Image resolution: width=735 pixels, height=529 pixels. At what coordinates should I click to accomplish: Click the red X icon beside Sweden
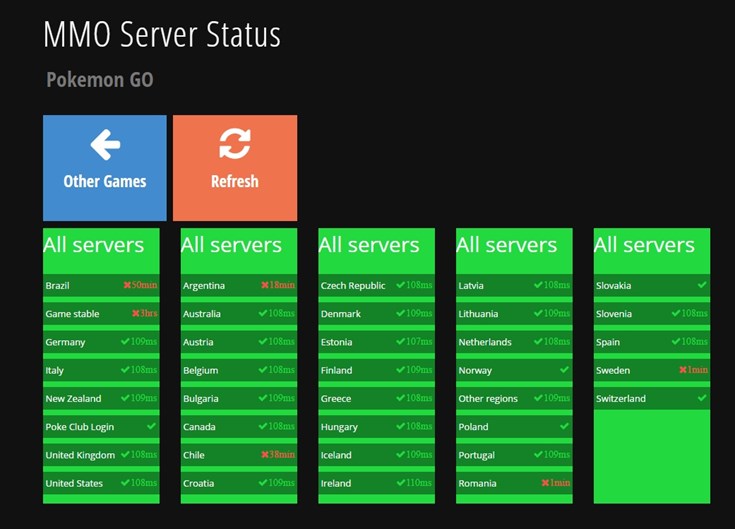click(683, 370)
